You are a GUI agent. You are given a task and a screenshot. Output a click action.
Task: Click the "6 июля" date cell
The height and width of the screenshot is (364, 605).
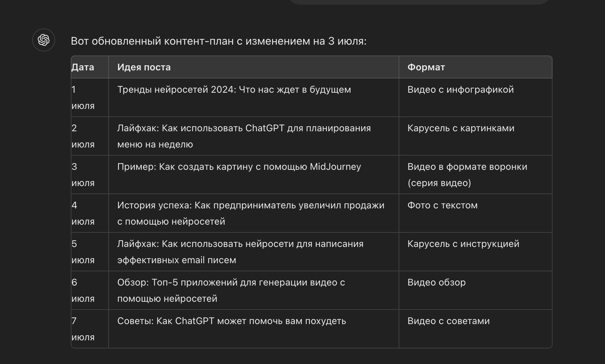click(x=90, y=291)
